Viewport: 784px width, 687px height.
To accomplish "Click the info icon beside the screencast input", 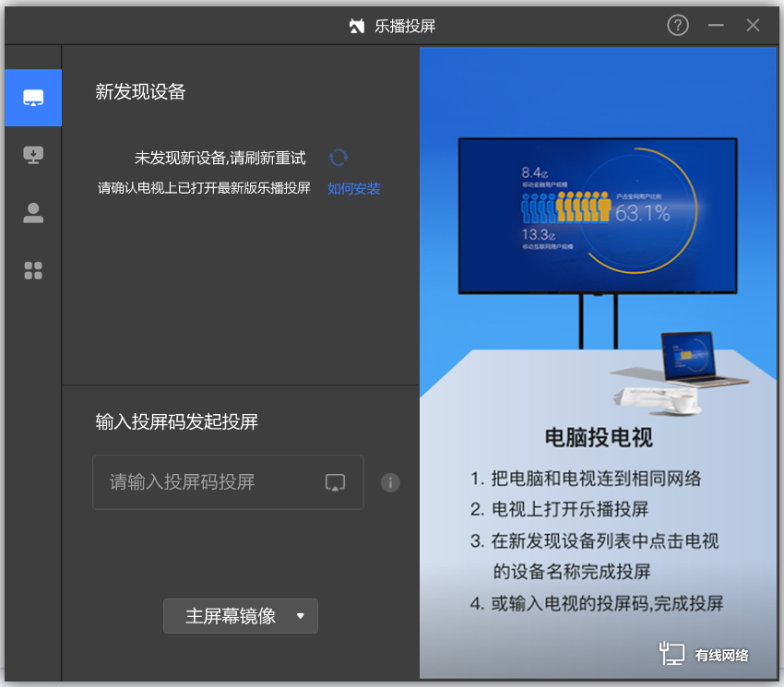I will click(x=390, y=482).
